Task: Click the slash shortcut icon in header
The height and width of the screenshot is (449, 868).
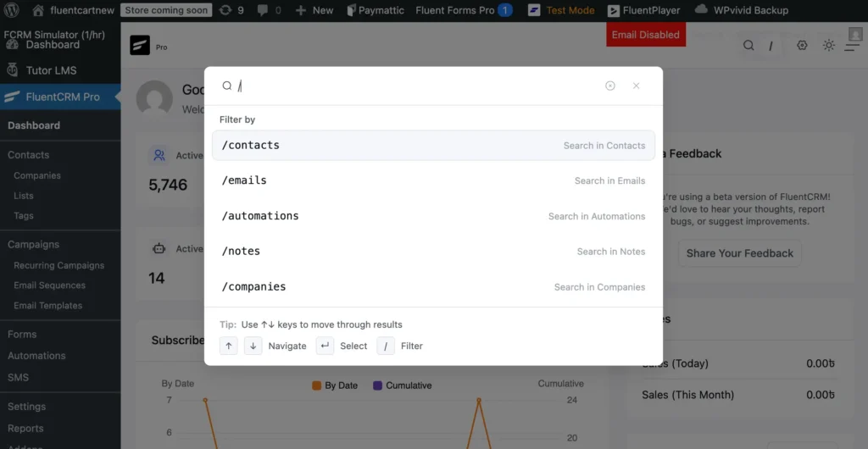Action: tap(771, 46)
